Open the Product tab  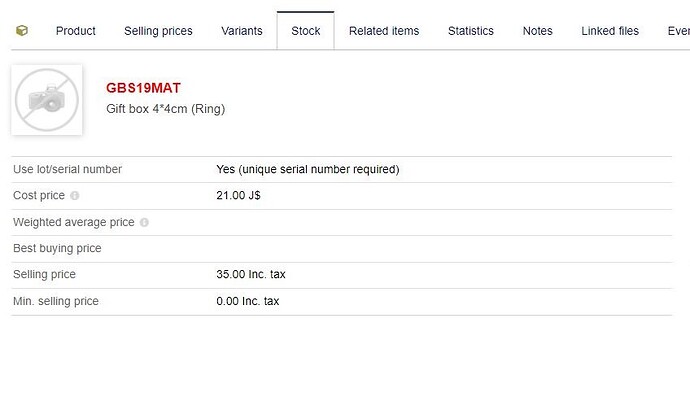click(76, 31)
